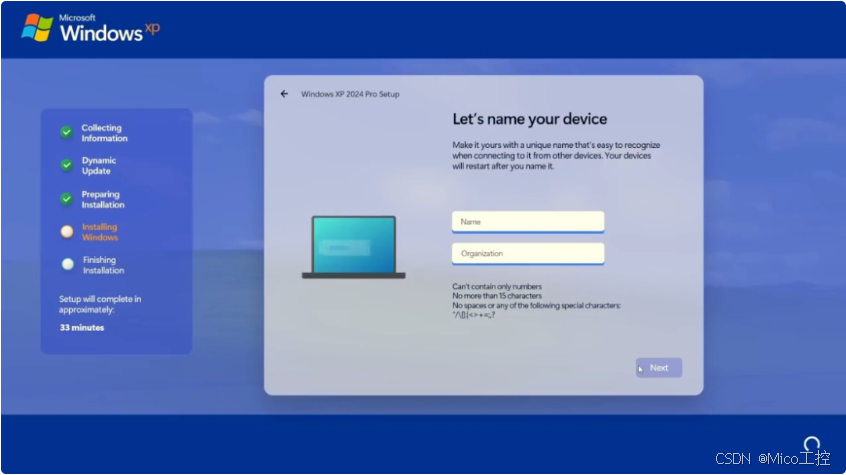846x475 pixels.
Task: Click the laptop illustration
Action: (353, 247)
